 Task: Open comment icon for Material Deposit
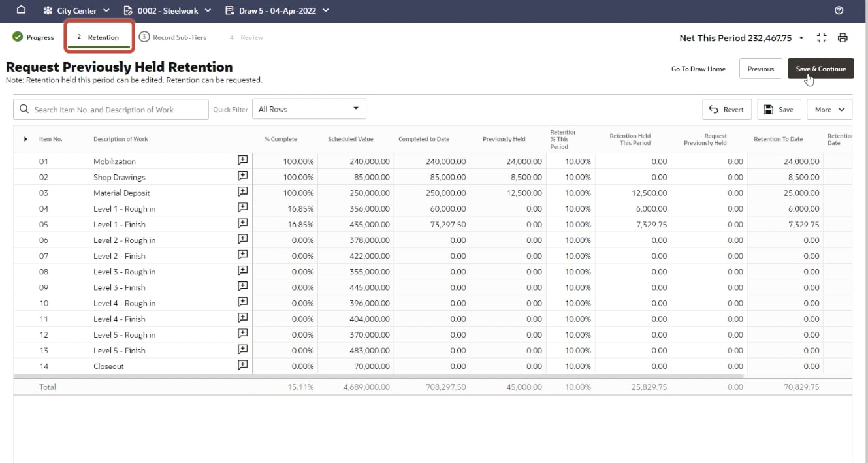click(x=242, y=192)
